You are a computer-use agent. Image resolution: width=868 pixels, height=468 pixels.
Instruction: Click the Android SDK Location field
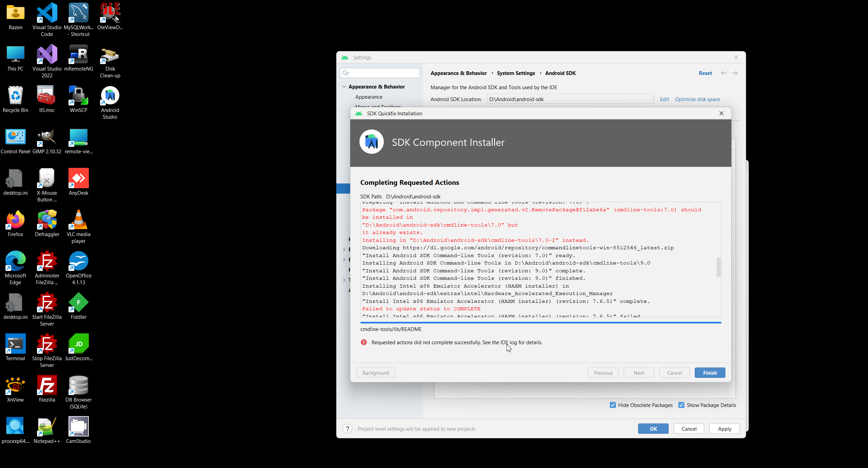coord(570,99)
